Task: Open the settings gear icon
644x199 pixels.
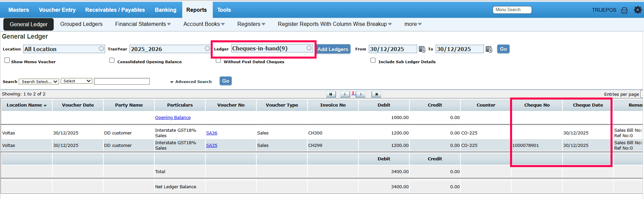Action: 638,10
